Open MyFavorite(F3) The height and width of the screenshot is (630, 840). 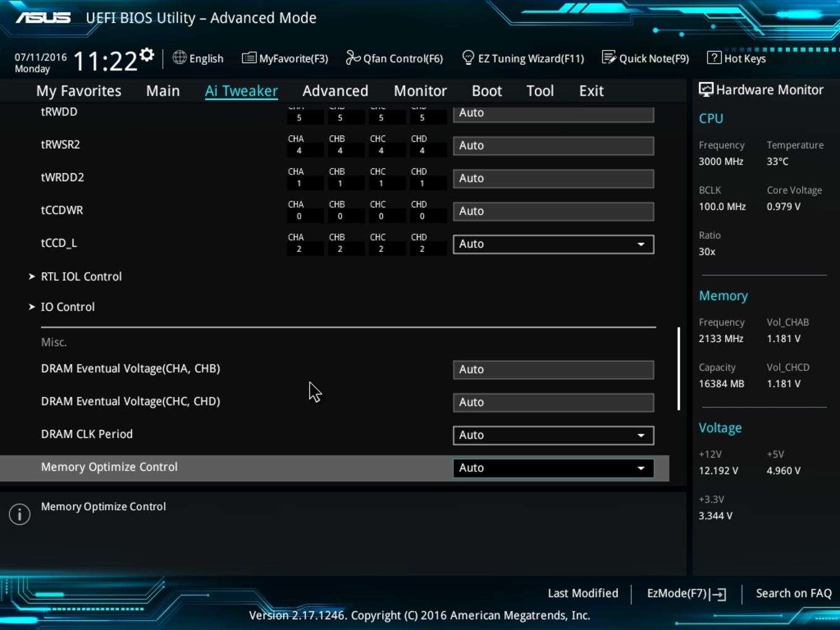285,58
